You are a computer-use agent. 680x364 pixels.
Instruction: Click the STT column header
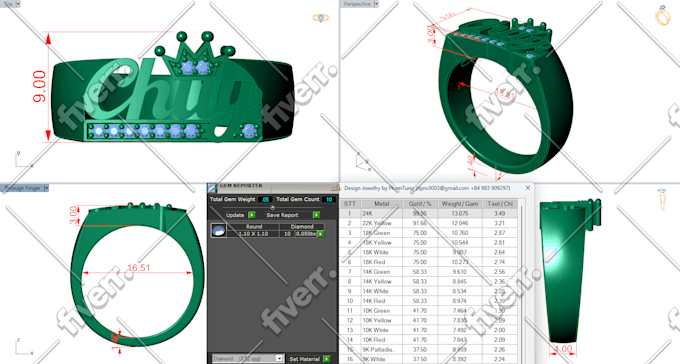350,203
